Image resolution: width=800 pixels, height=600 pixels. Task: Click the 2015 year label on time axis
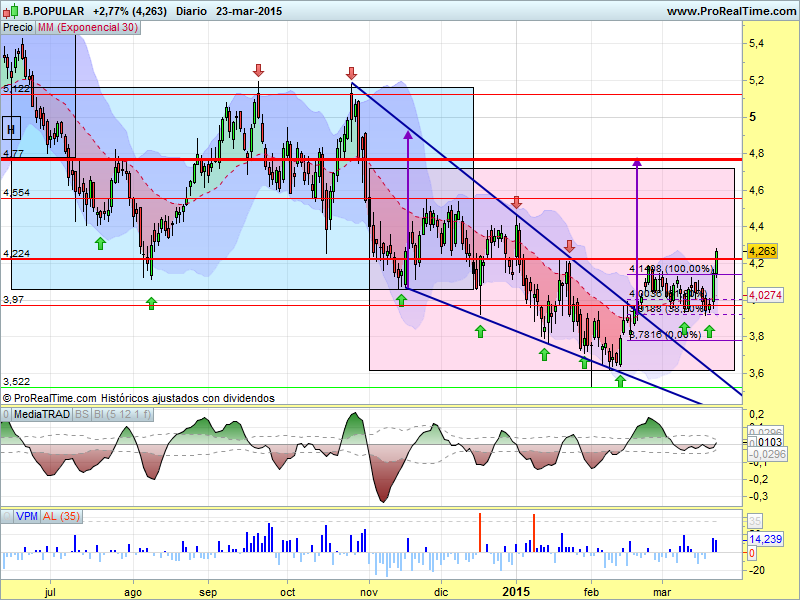pos(516,592)
